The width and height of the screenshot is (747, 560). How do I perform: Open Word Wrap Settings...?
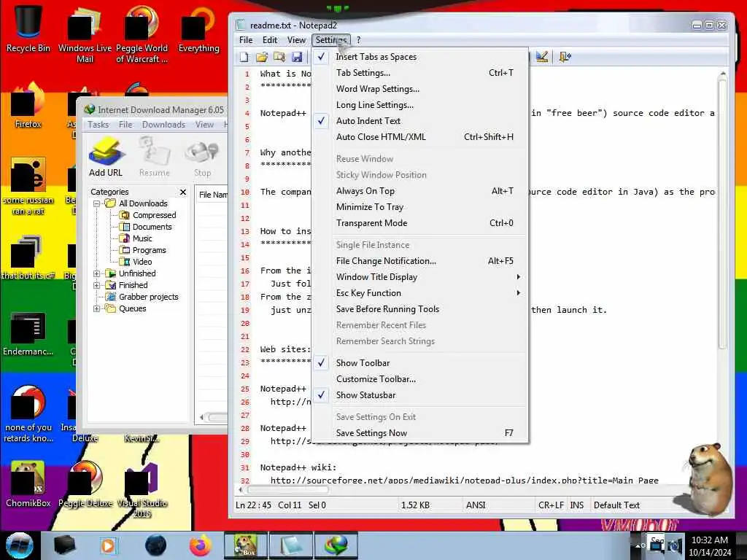419,89
